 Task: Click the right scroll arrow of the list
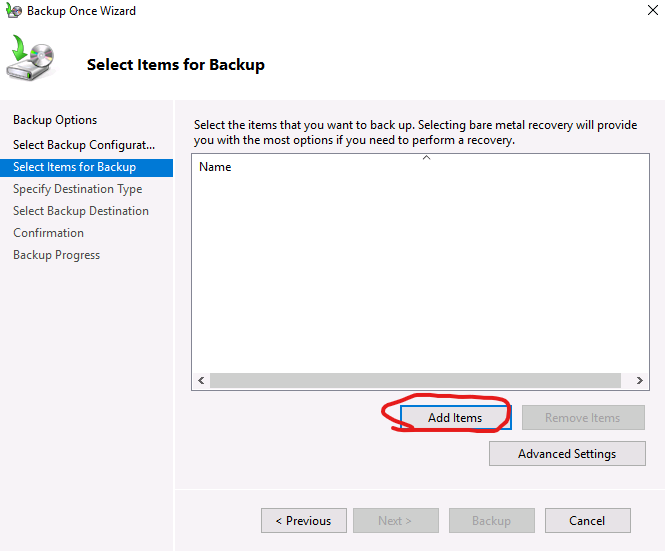pyautogui.click(x=640, y=381)
